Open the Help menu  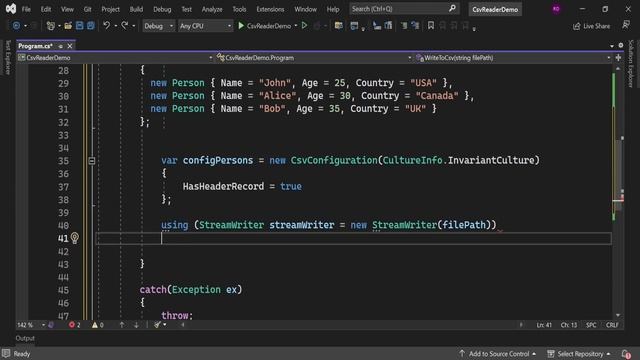(x=333, y=9)
